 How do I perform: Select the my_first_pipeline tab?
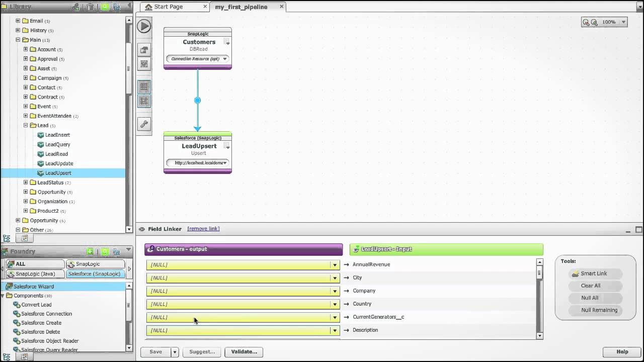242,7
